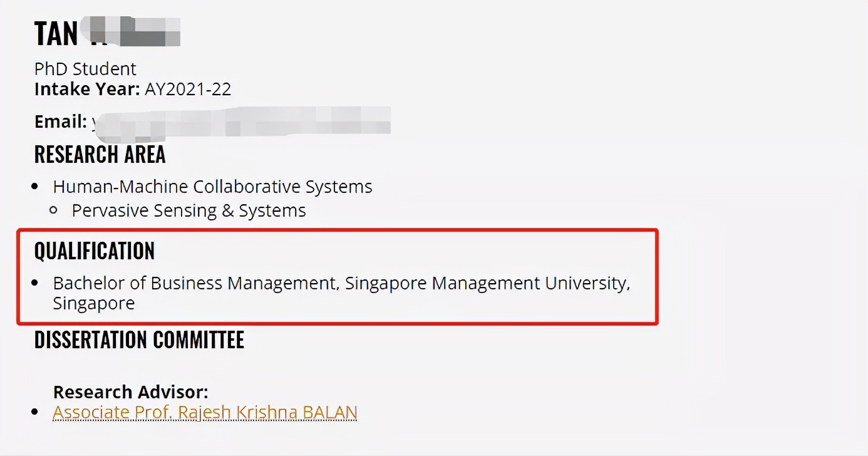Image resolution: width=868 pixels, height=456 pixels.
Task: Click the hollow bullet before Pervasive Sensing
Action: [x=53, y=211]
